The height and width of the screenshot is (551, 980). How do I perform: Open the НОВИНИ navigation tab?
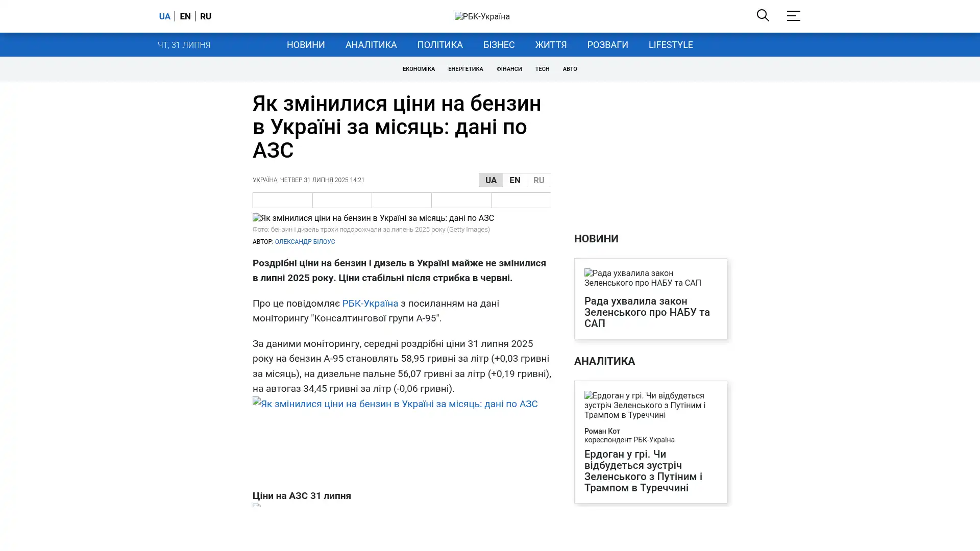point(305,45)
